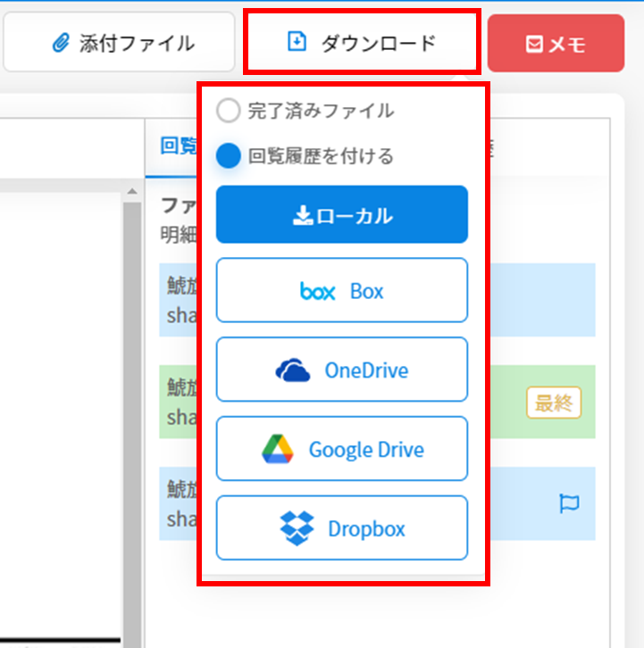
Task: Open the ダウンロード download menu
Action: (362, 42)
